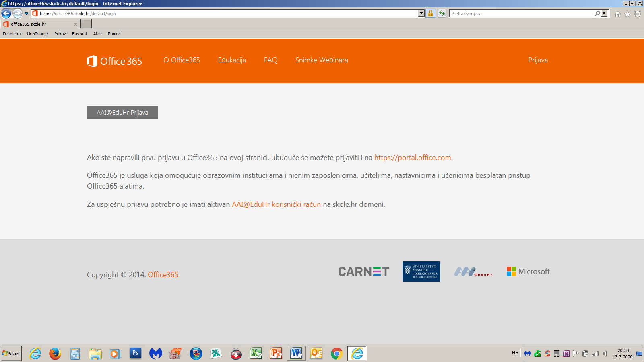Screen dimensions: 644x362
Task: Click the CARNET logo in footer
Action: pyautogui.click(x=363, y=271)
